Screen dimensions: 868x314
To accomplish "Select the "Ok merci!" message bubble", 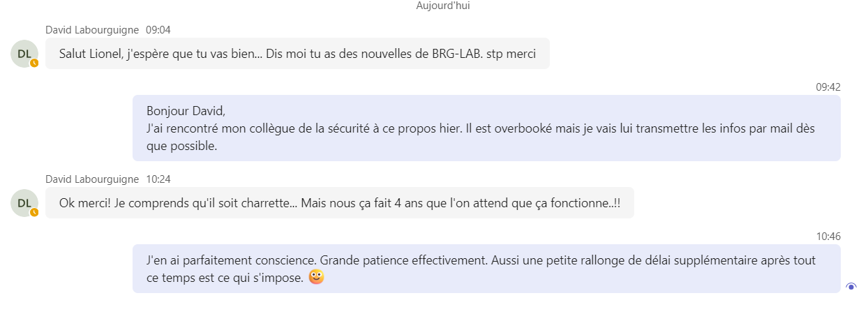I will click(x=339, y=203).
